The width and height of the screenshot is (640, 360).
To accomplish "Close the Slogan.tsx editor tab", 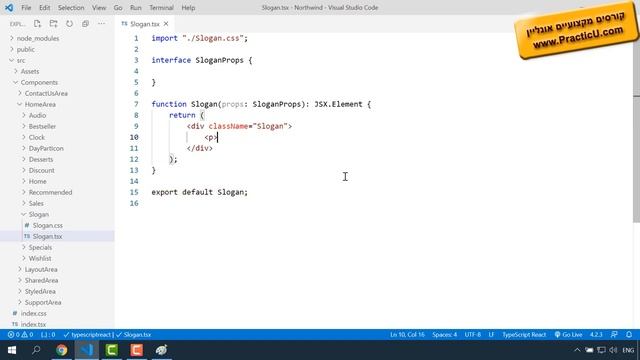I will pos(166,24).
